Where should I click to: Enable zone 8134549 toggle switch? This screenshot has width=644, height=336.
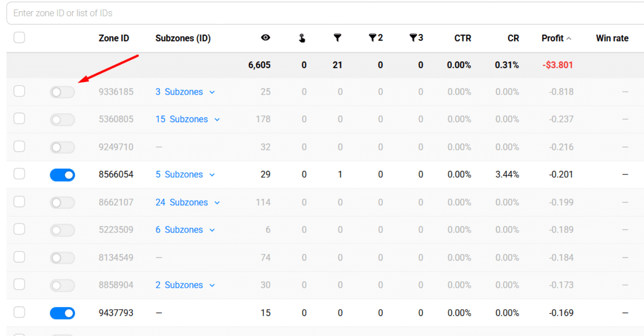click(62, 258)
